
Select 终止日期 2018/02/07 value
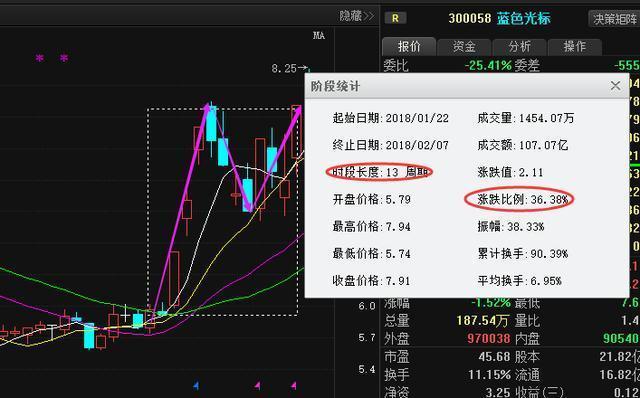(x=417, y=145)
